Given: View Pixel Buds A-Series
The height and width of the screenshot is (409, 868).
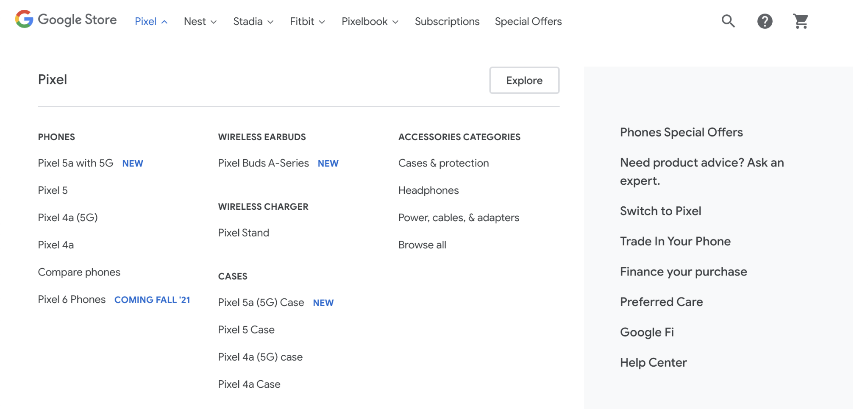Looking at the screenshot, I should click(263, 163).
